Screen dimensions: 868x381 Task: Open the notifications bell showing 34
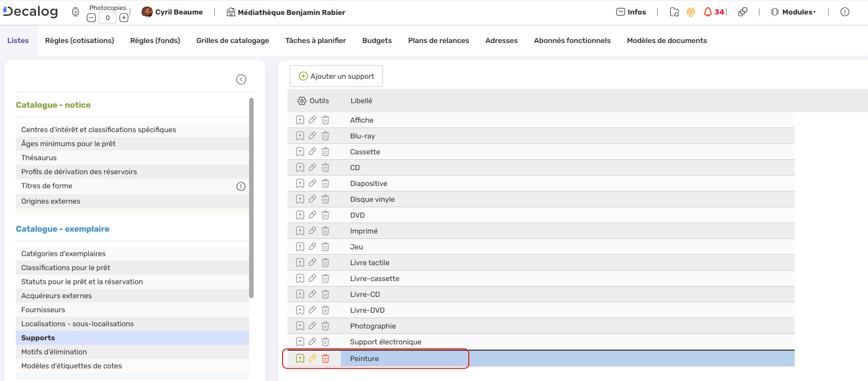714,12
